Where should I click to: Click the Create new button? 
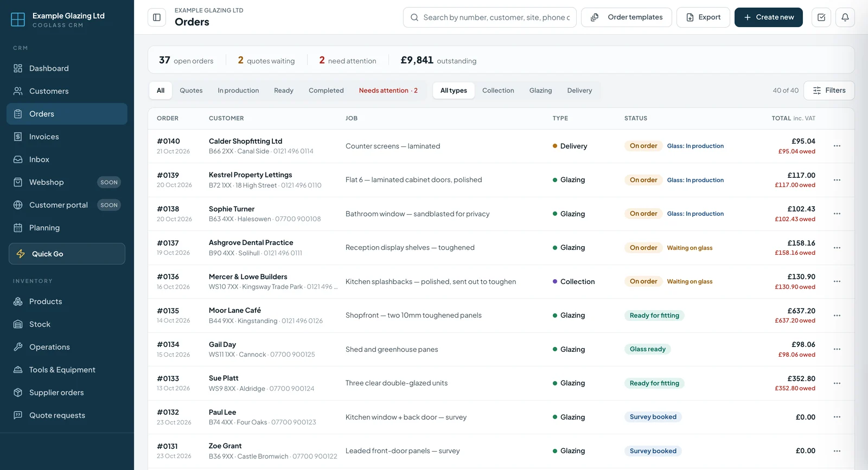click(x=769, y=17)
